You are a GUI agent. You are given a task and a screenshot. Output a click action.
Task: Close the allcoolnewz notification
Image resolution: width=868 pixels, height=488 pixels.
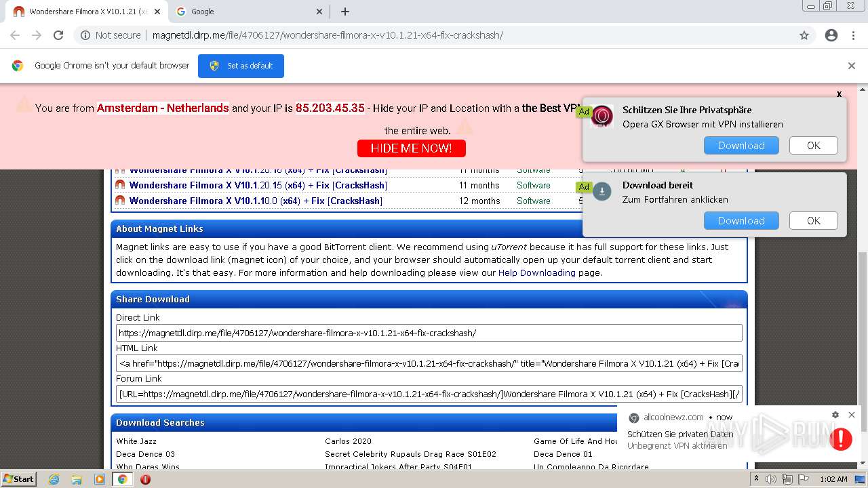852,415
